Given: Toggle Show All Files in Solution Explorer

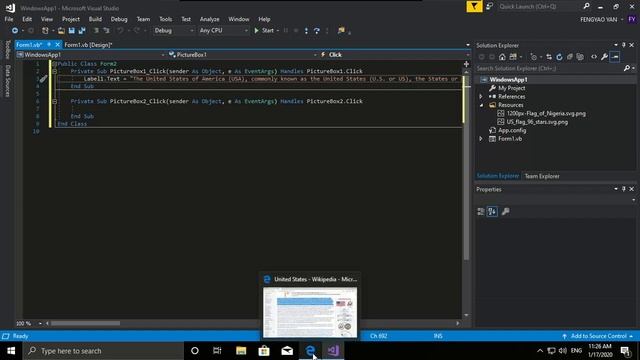Looking at the screenshot, I should tap(580, 57).
